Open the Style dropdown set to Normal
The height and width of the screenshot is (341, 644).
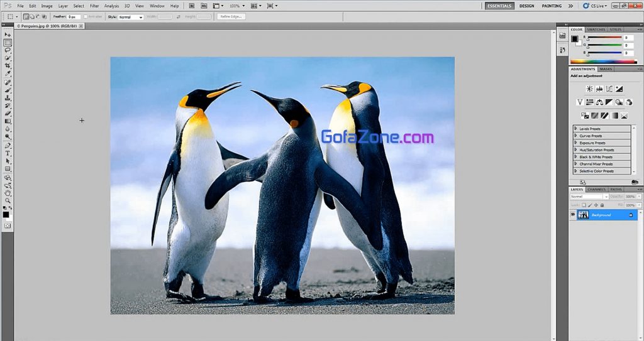pos(131,17)
